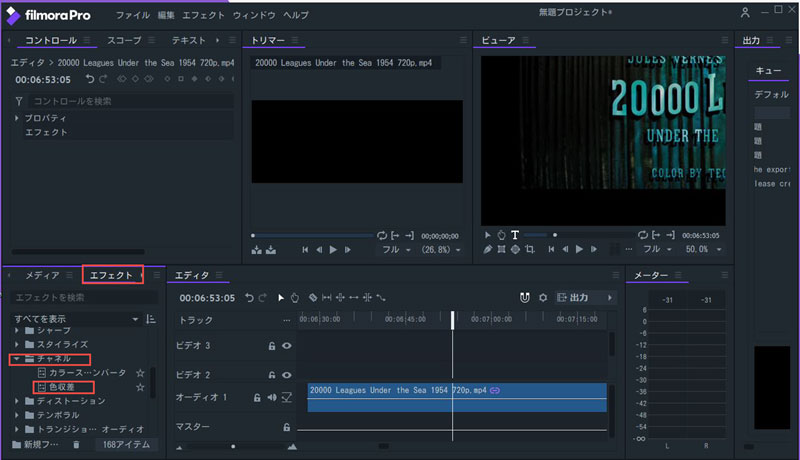This screenshot has height=460, width=800.
Task: Select the カラース…ンバータ effect
Action: 87,373
